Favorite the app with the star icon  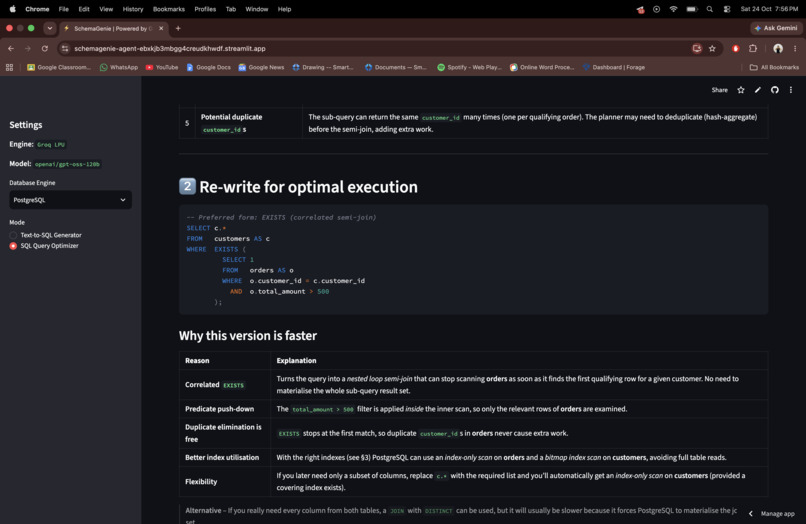[x=741, y=90]
